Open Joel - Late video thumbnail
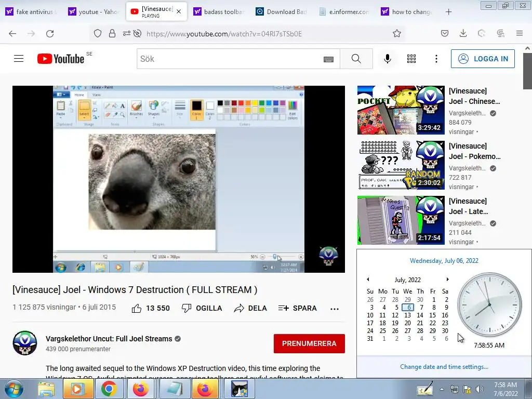 point(401,220)
